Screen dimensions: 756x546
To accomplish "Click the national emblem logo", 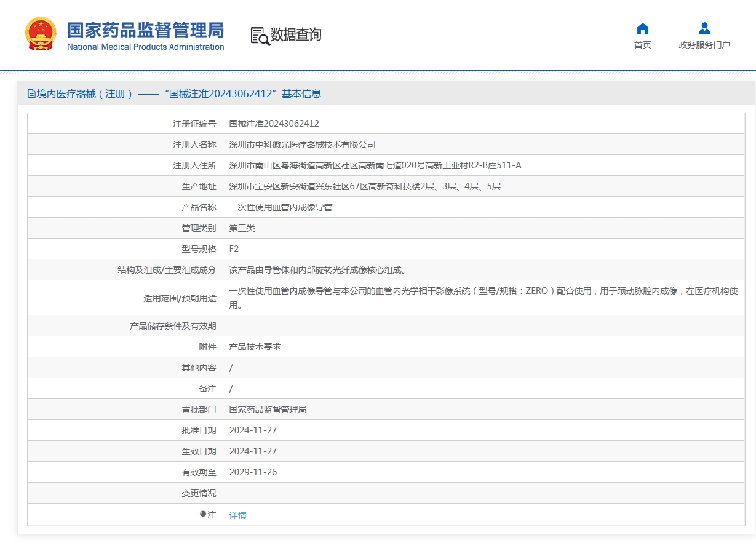I will click(41, 34).
